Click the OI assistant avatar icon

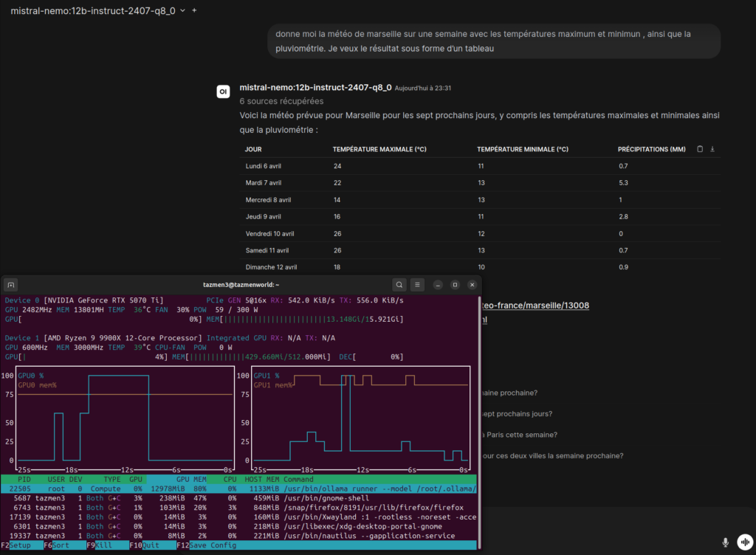pyautogui.click(x=222, y=92)
